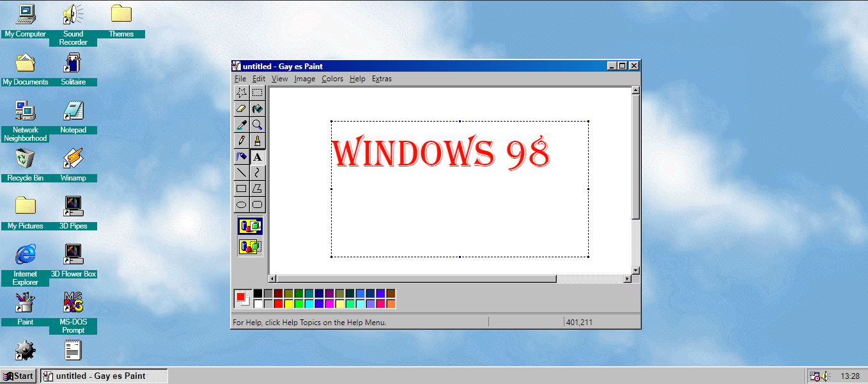Pick the orange color swatch
The image size is (868, 384).
coord(391,304)
